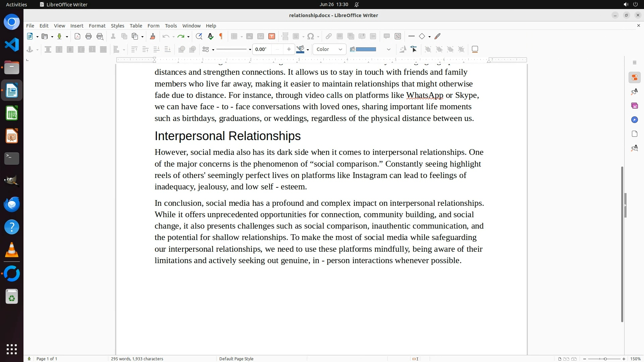Click the word and character count in the status bar
The width and height of the screenshot is (644, 362).
pyautogui.click(x=137, y=359)
